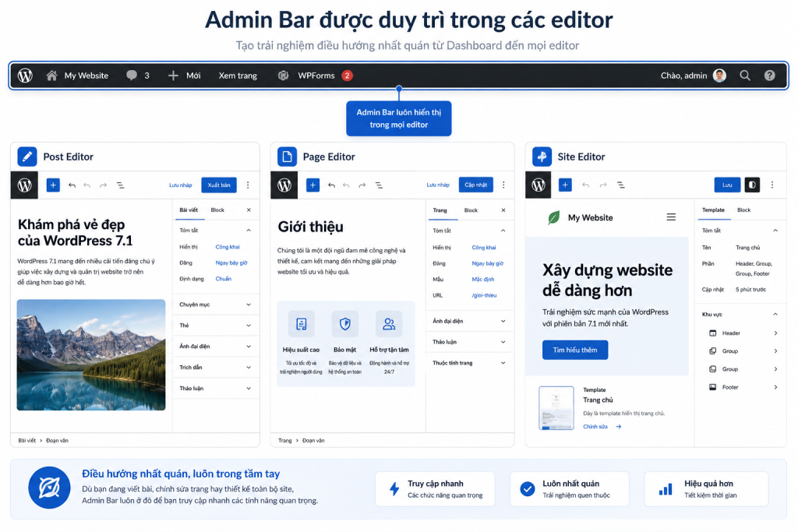
Task: Click /gioi-thieu URL link
Action: coord(484,295)
